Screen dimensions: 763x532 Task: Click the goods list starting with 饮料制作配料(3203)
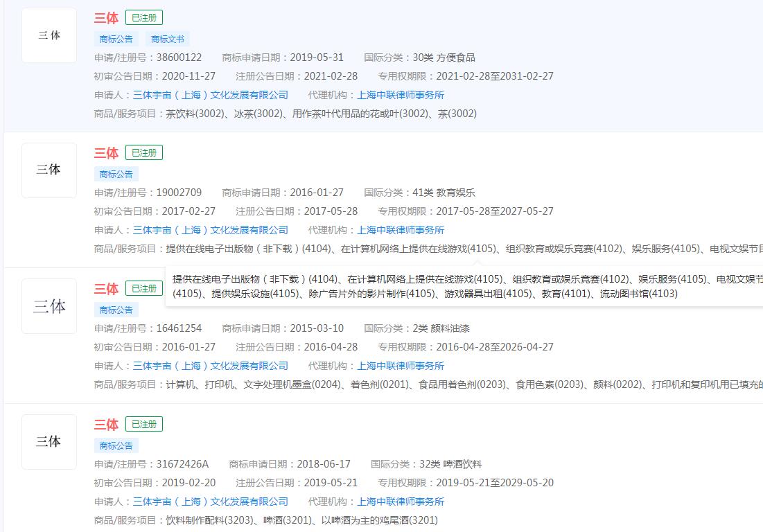pyautogui.click(x=301, y=520)
